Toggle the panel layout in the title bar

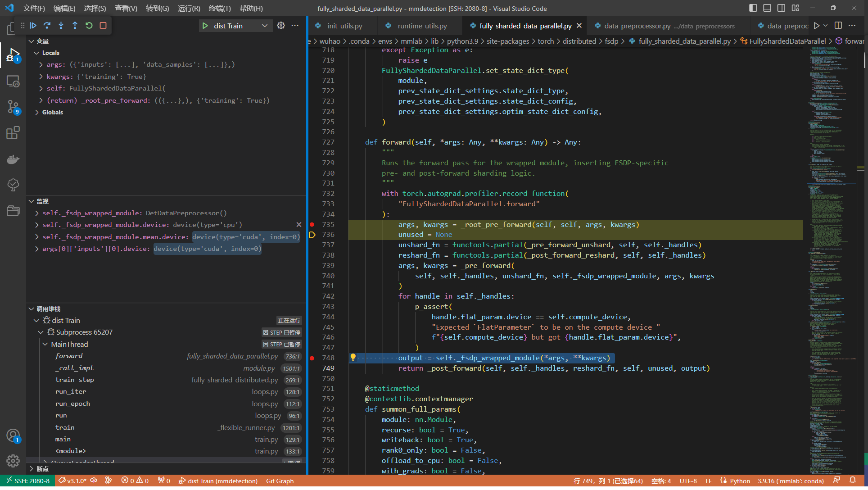tap(767, 8)
